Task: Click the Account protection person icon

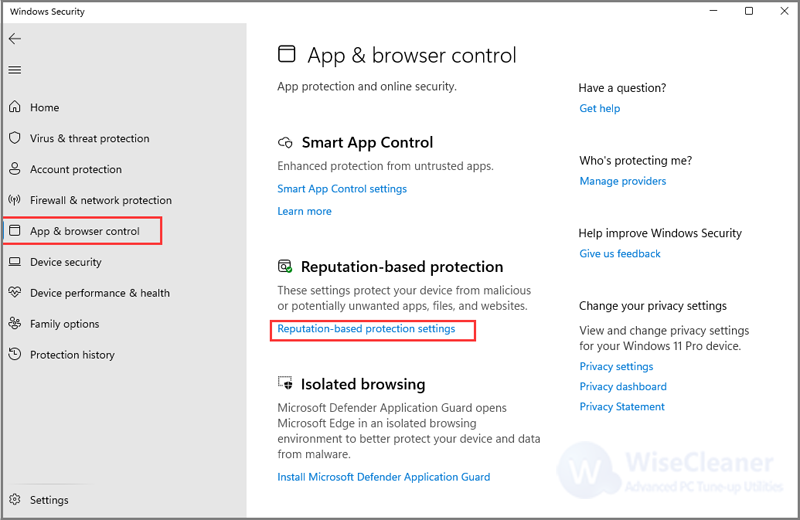Action: [x=15, y=168]
